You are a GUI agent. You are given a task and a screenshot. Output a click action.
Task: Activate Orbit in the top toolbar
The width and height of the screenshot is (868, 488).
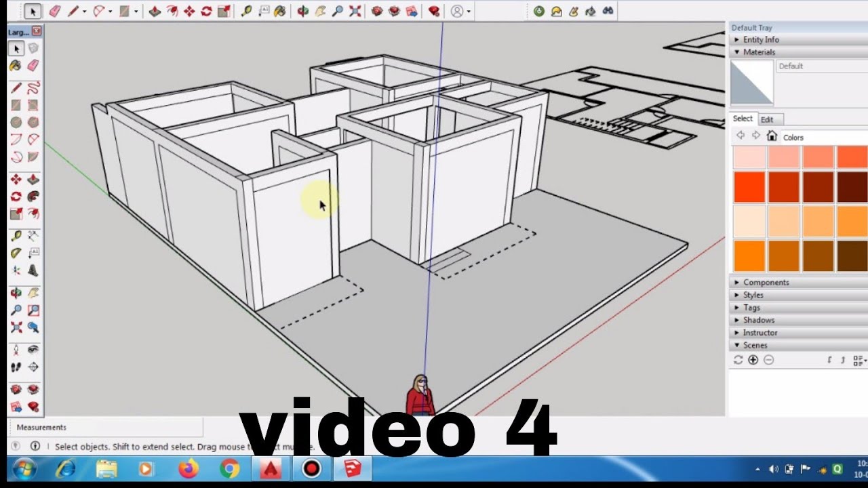tap(303, 11)
